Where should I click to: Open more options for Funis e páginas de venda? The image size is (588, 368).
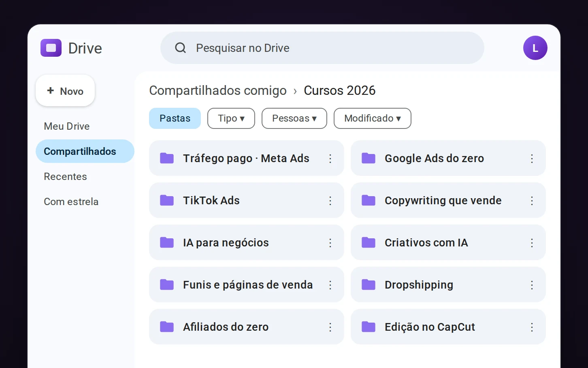pyautogui.click(x=330, y=285)
